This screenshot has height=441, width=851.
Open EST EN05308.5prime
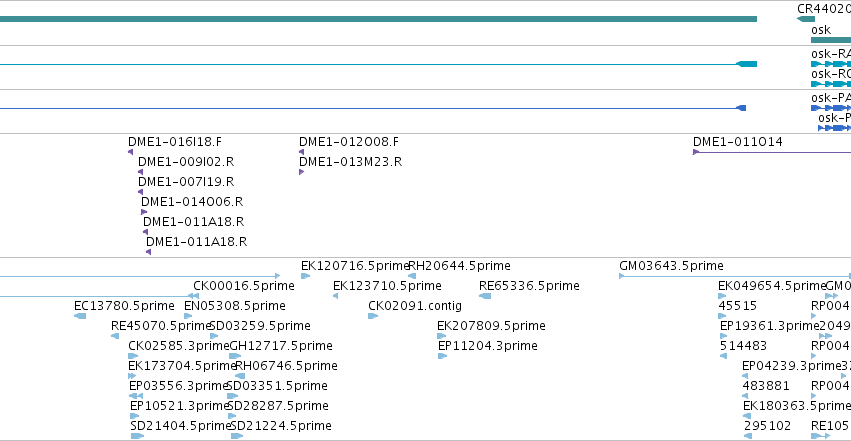tap(234, 306)
